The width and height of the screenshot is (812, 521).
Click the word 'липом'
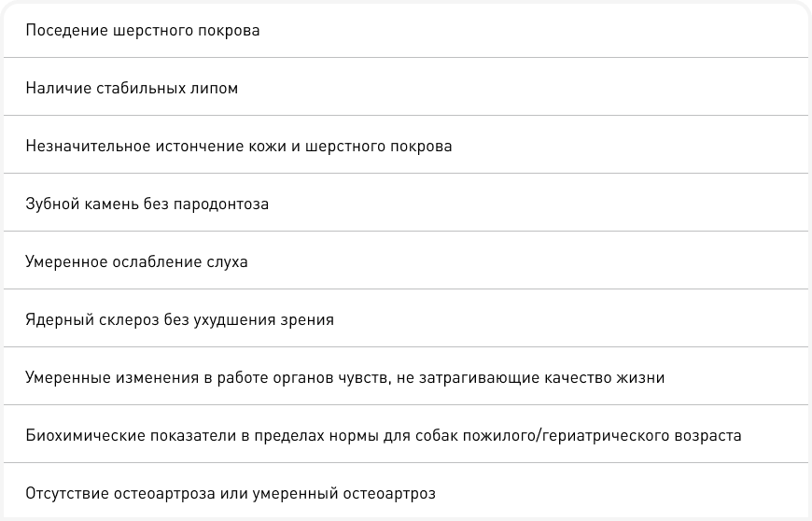click(x=217, y=89)
